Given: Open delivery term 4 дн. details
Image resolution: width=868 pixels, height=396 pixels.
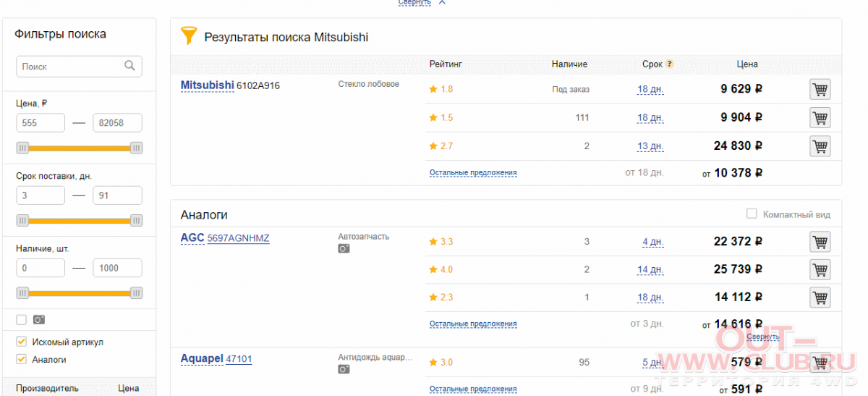Looking at the screenshot, I should [x=653, y=242].
